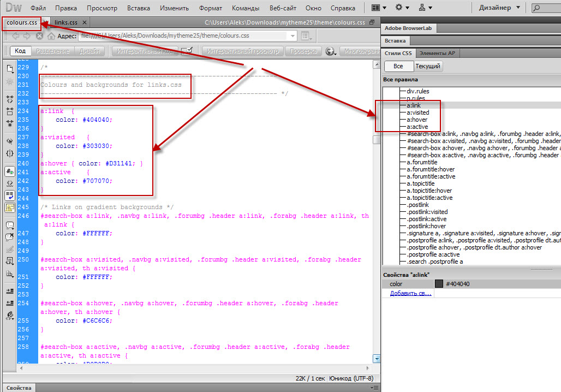Open the gear Extend Dreamweaver menu
The height and width of the screenshot is (392, 561).
pyautogui.click(x=402, y=8)
